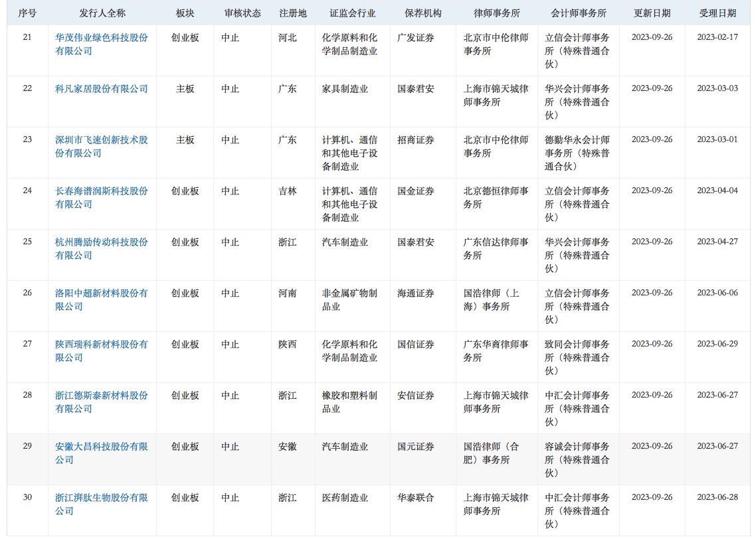Click acceptance date 2023-03-01
The width and height of the screenshot is (756, 539).
tap(717, 139)
